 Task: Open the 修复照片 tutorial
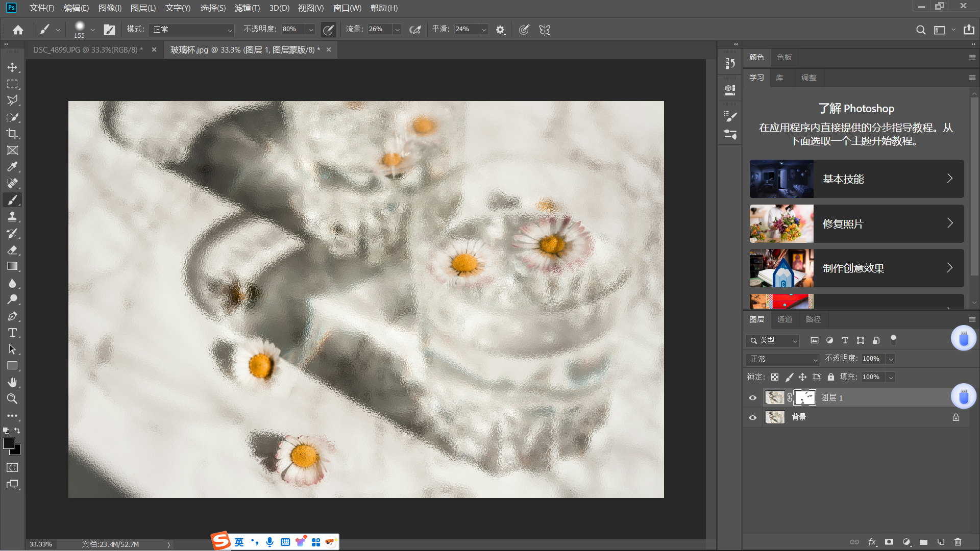coord(856,223)
